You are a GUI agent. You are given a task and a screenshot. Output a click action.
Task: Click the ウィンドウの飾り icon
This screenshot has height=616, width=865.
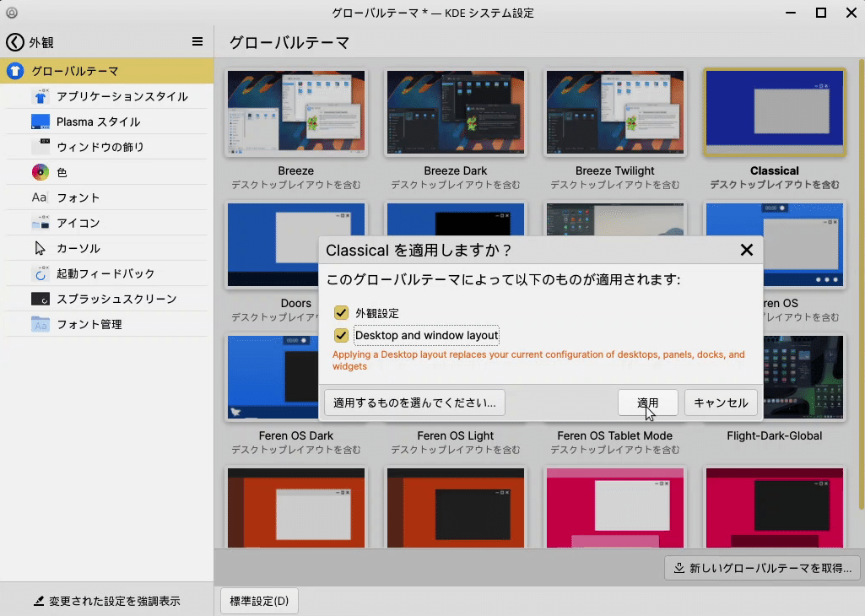click(x=41, y=147)
